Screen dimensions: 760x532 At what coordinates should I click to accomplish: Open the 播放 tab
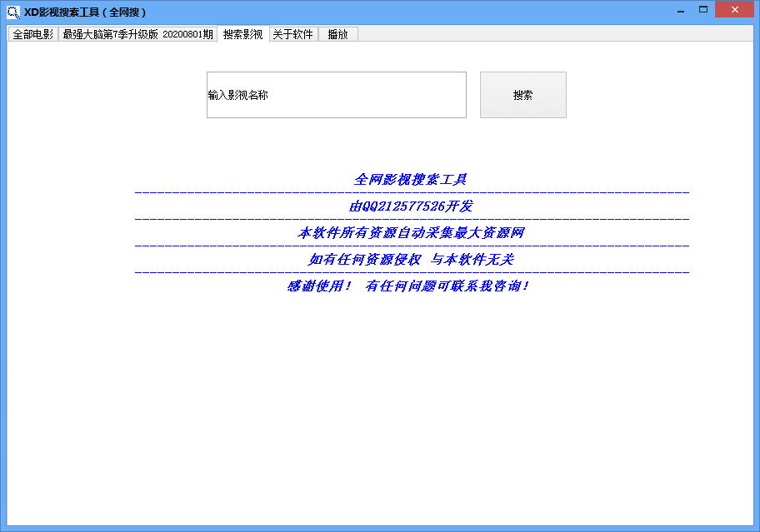337,34
